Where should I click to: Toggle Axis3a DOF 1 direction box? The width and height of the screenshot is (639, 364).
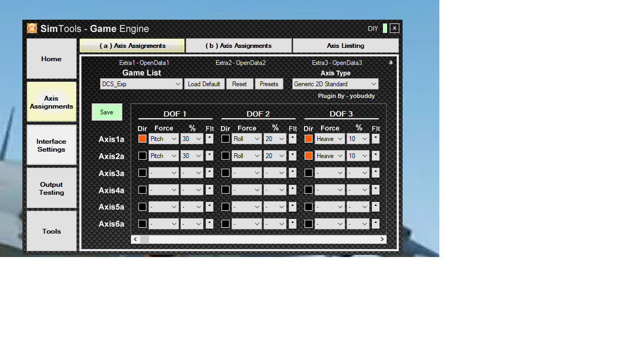[142, 173]
